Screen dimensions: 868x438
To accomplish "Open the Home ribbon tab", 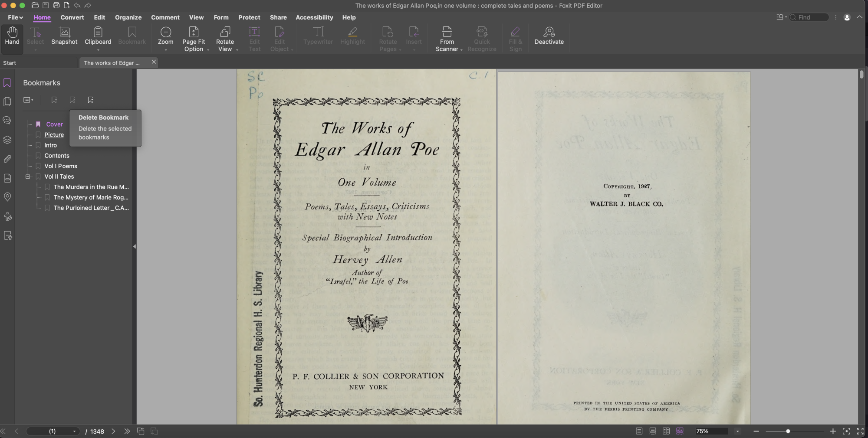I will coord(42,17).
